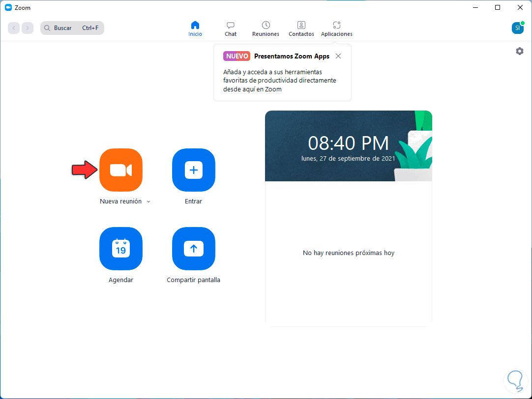Go back with the left arrow button
The height and width of the screenshot is (399, 532).
point(14,28)
